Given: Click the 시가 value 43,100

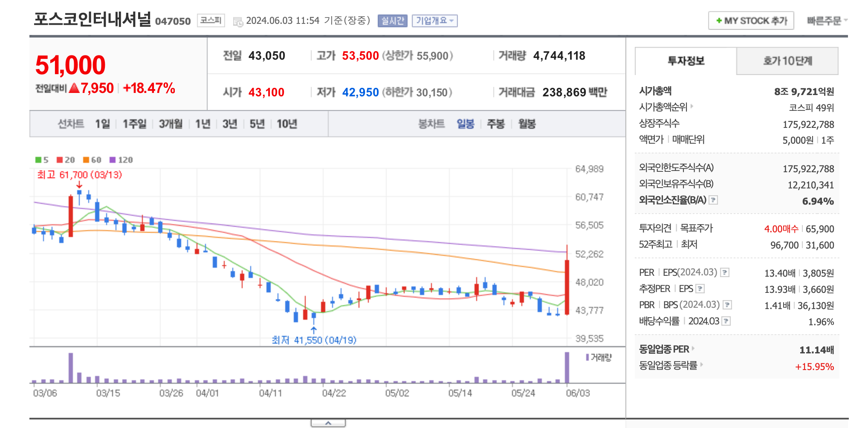Looking at the screenshot, I should pos(266,93).
